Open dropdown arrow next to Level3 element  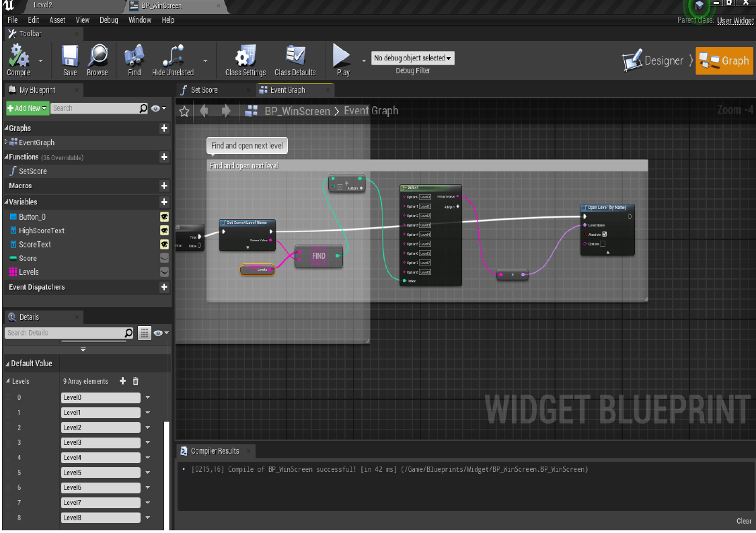pos(147,442)
